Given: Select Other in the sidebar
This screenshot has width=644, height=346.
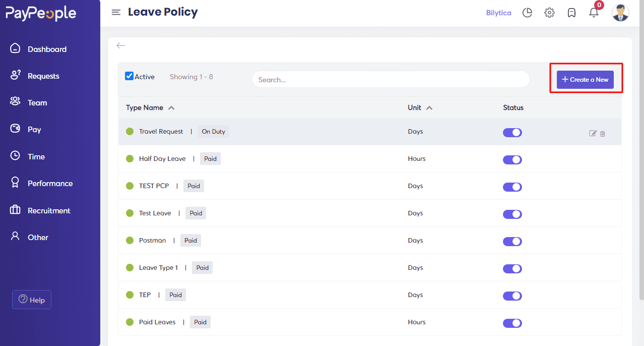Looking at the screenshot, I should pos(38,237).
